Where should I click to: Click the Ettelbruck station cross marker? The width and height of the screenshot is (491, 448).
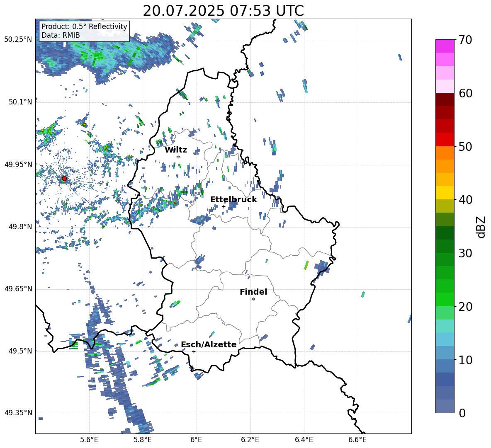point(224,206)
